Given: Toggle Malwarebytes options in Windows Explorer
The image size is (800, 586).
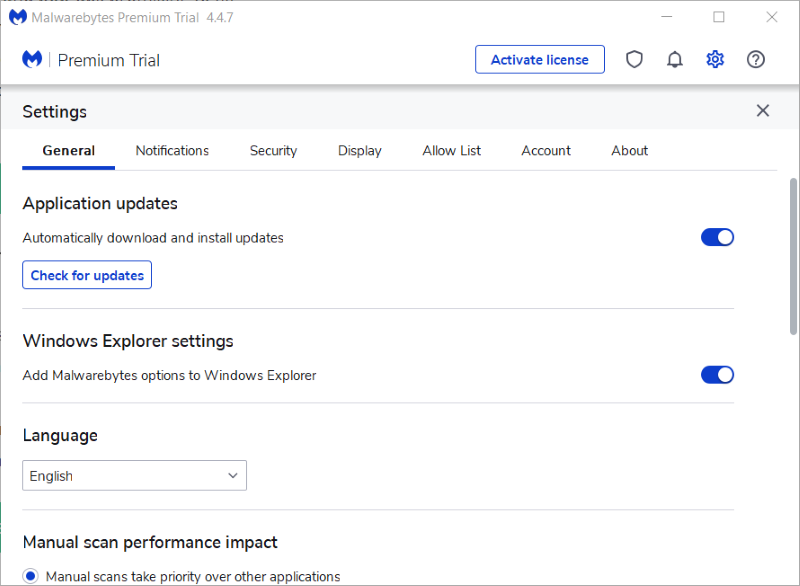Looking at the screenshot, I should (717, 375).
